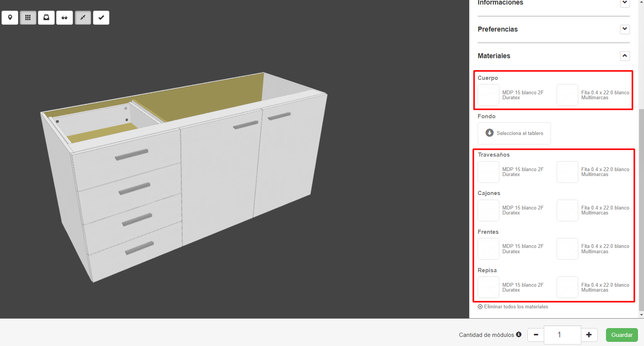Click Repisa 'MDP 15 blanco 2F Duratex' text
This screenshot has width=644, height=346.
(523, 287)
